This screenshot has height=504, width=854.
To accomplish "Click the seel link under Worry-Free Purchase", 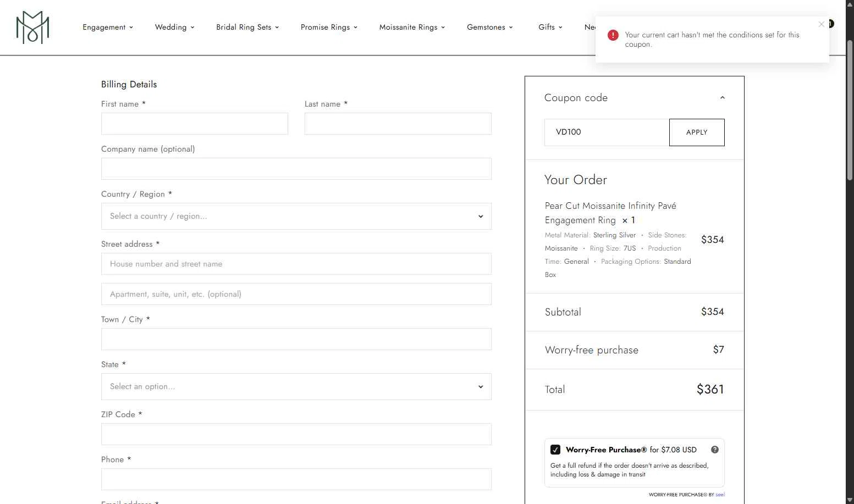I will [720, 495].
